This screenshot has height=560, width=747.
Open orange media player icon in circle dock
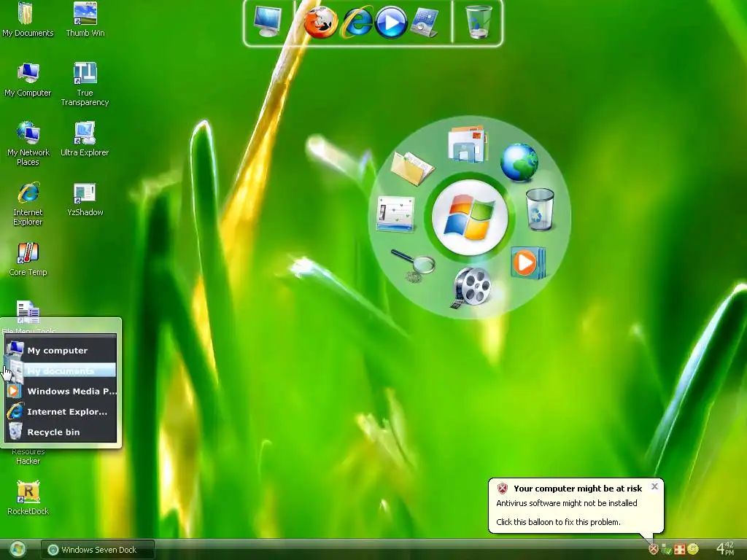[528, 262]
